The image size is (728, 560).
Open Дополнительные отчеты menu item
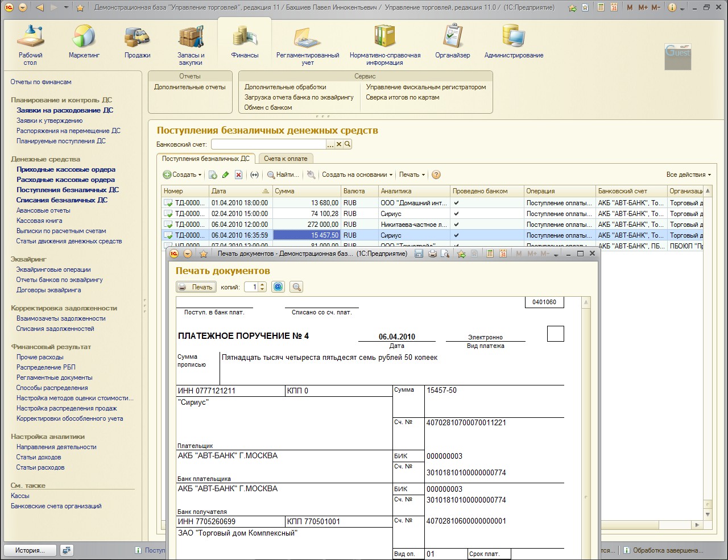coord(190,87)
